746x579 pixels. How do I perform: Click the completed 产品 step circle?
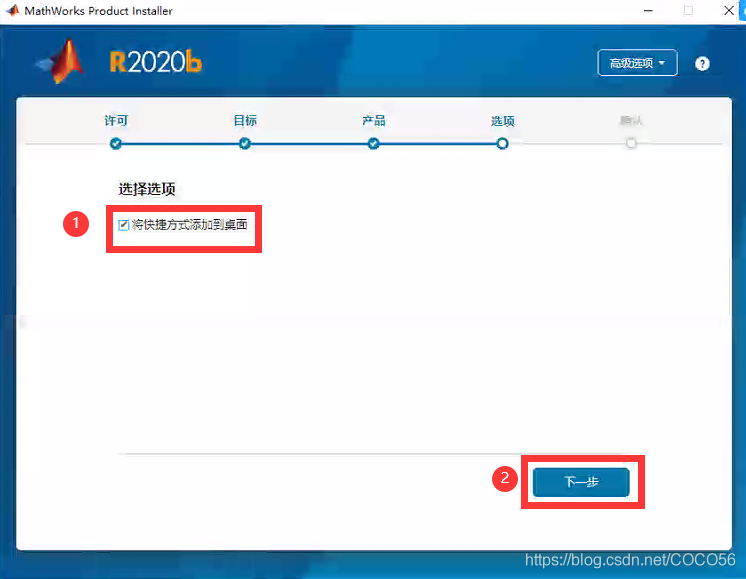coord(373,143)
